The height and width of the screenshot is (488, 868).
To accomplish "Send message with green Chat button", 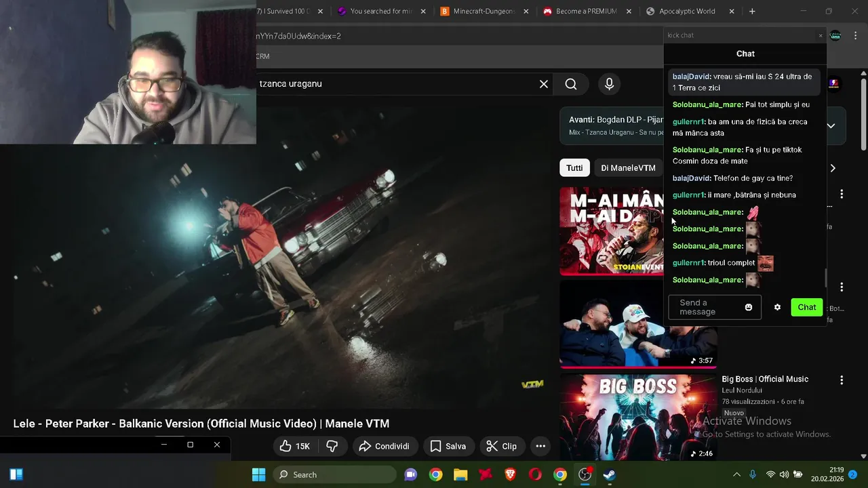I will click(x=807, y=307).
